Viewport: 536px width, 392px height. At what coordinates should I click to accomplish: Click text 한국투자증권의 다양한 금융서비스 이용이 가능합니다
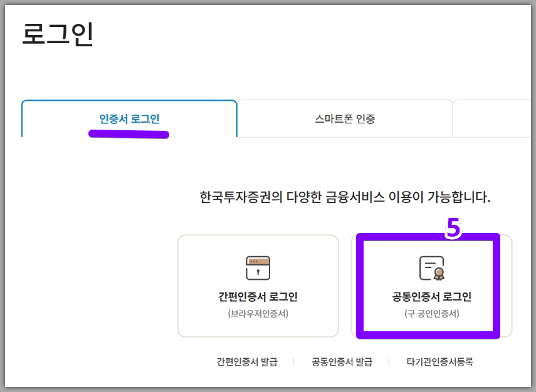[x=345, y=197]
